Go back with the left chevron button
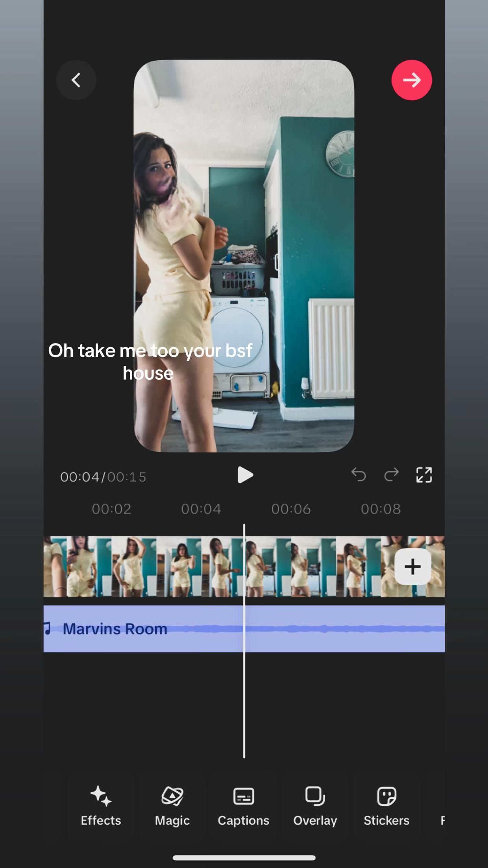 (x=76, y=80)
